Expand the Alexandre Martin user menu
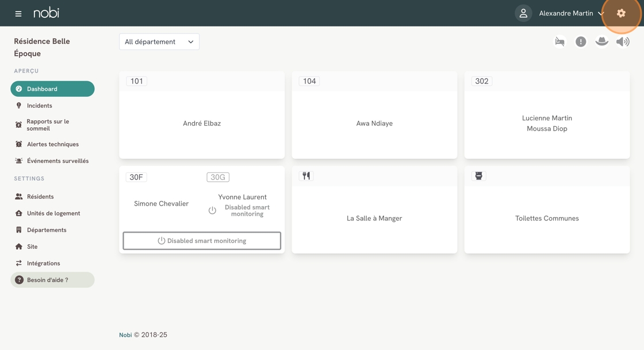Image resolution: width=644 pixels, height=350 pixels. (x=571, y=13)
